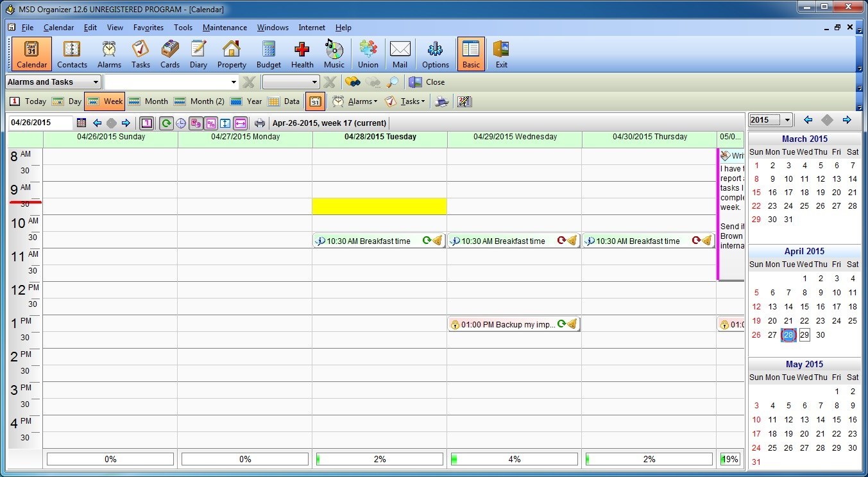Viewport: 868px width, 477px height.
Task: Expand the Alarms dropdown arrow in the view toolbar
Action: tap(375, 101)
